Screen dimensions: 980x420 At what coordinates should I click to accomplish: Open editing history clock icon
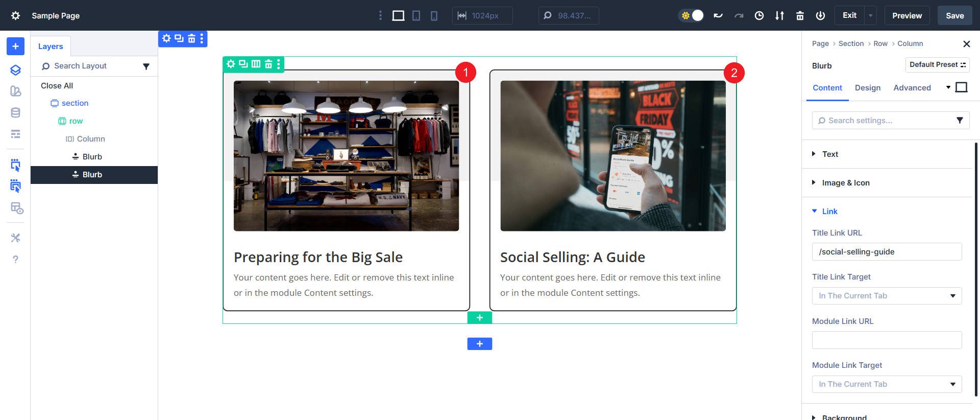tap(759, 16)
